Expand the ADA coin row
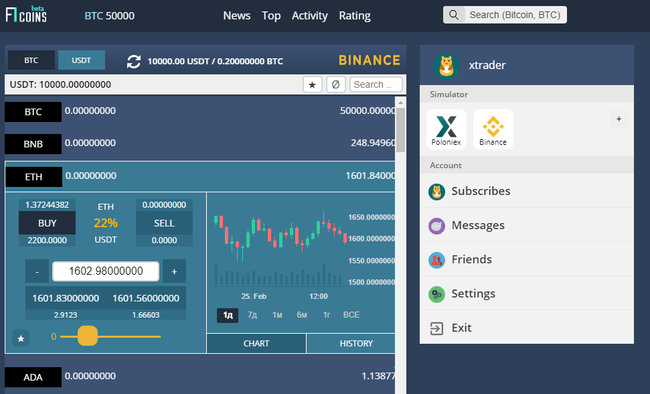The height and width of the screenshot is (394, 650). [x=200, y=377]
